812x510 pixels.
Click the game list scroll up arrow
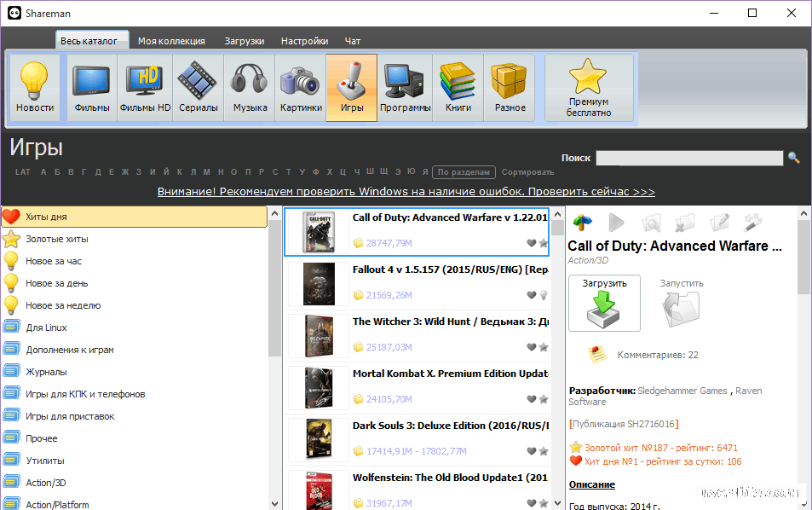coord(557,214)
